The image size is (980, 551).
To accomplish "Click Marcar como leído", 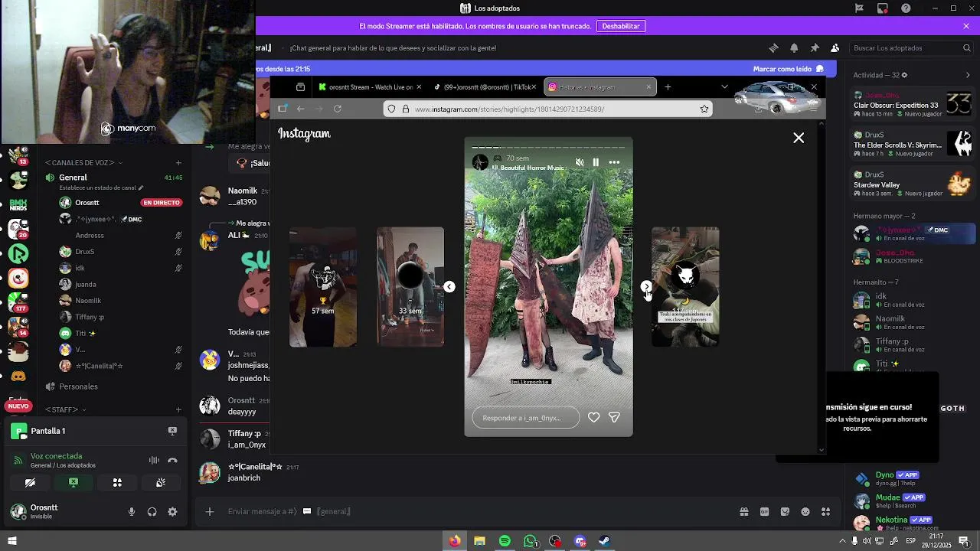I will pyautogui.click(x=788, y=69).
